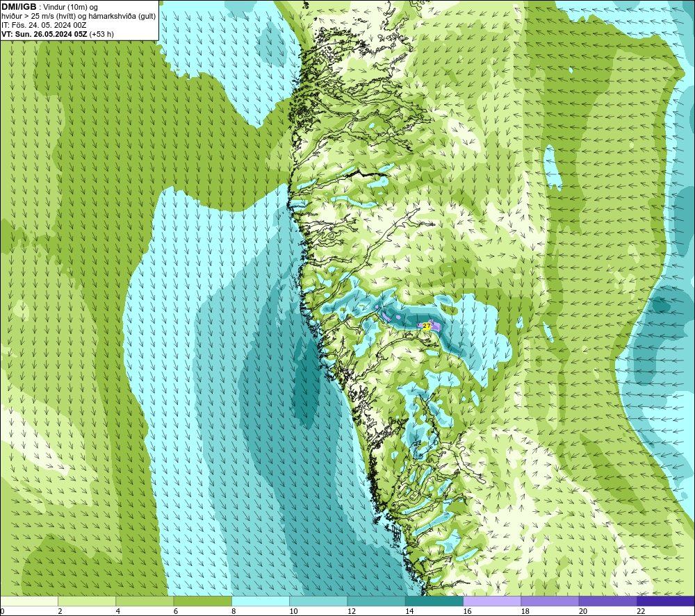Click the "IT: Fös. 24. 05. 2024 00Z" line
Screen dimensions: 695x616
click(x=44, y=25)
